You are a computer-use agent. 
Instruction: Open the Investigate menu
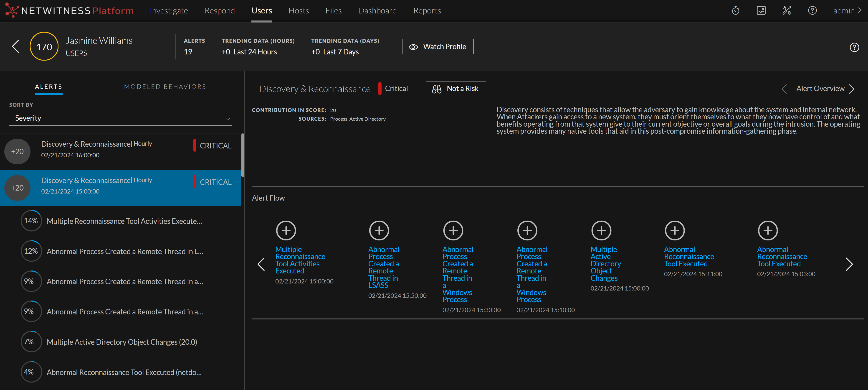pyautogui.click(x=169, y=11)
